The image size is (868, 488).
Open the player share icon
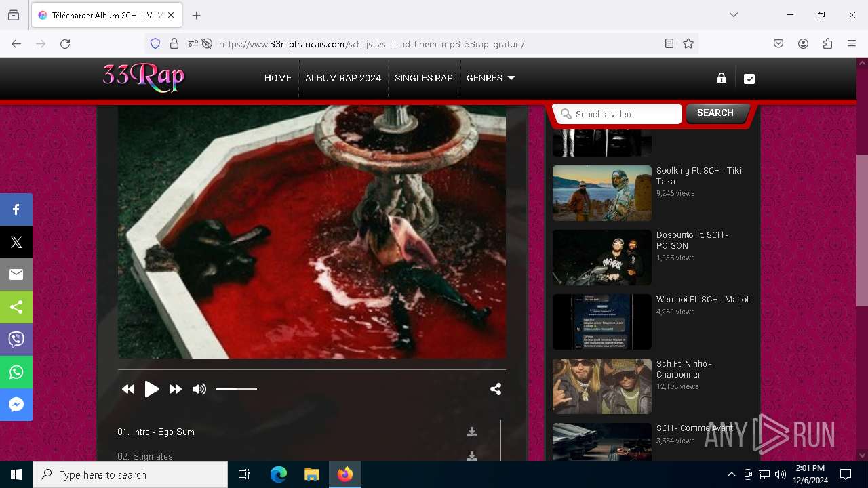496,389
